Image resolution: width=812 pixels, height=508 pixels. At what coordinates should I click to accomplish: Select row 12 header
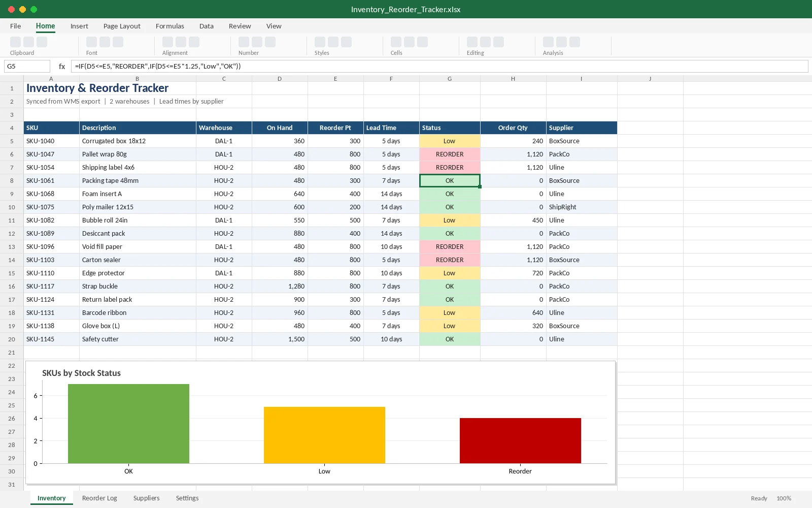tap(12, 234)
